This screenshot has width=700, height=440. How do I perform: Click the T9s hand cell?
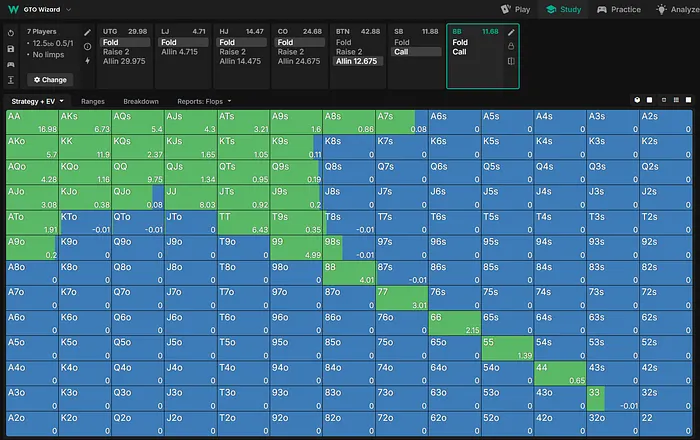click(x=296, y=223)
